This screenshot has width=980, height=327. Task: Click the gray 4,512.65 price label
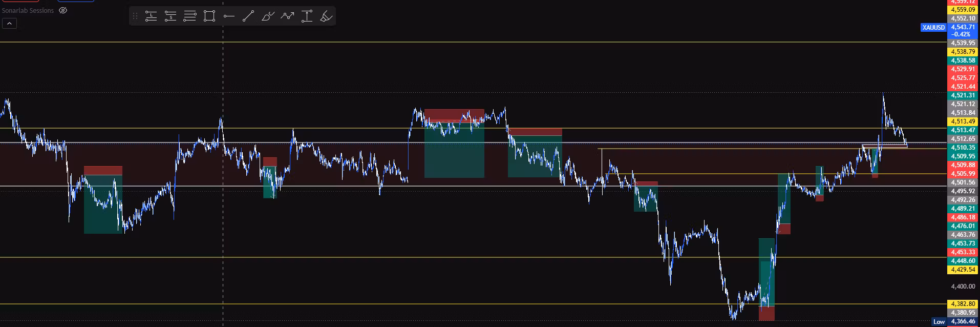pyautogui.click(x=963, y=139)
